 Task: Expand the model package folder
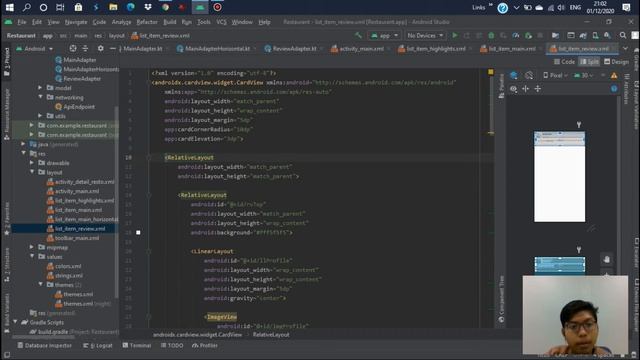(x=40, y=88)
